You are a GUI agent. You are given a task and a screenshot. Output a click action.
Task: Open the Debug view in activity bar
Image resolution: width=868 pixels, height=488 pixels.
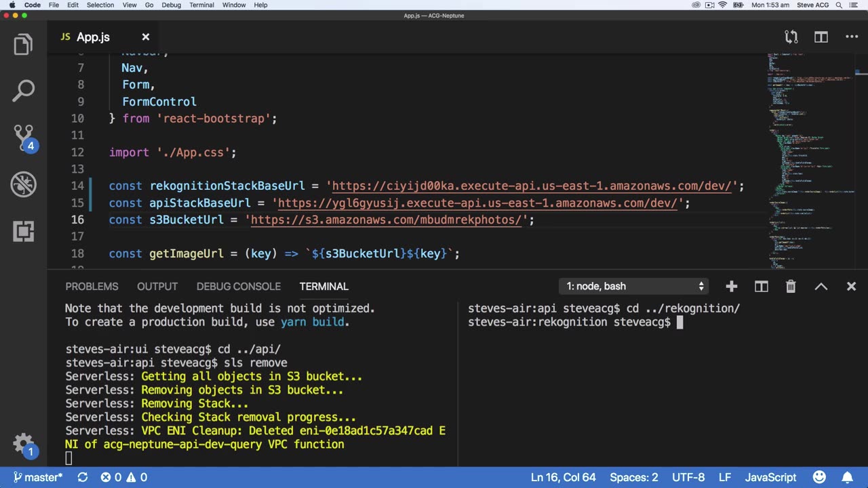[23, 184]
